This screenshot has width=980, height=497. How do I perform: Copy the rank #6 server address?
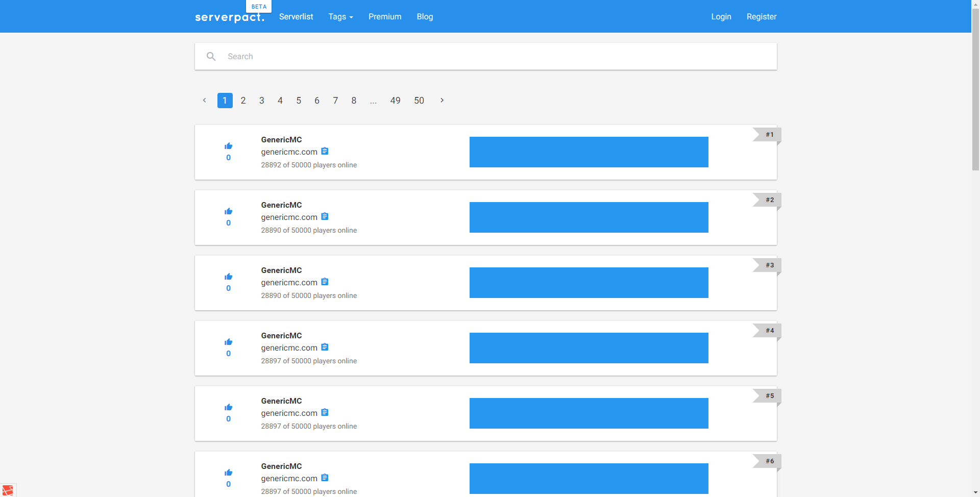click(x=325, y=478)
